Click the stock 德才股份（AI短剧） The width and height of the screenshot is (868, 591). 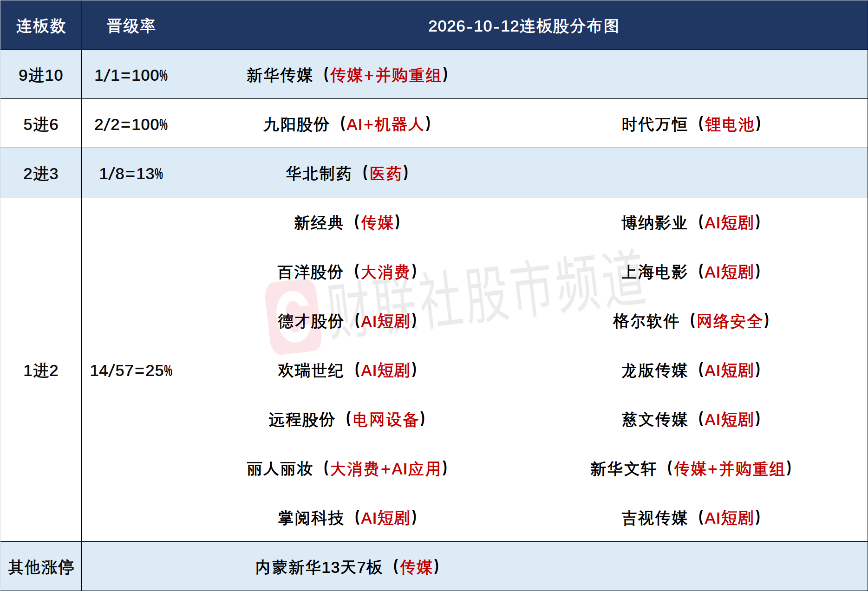click(x=347, y=321)
